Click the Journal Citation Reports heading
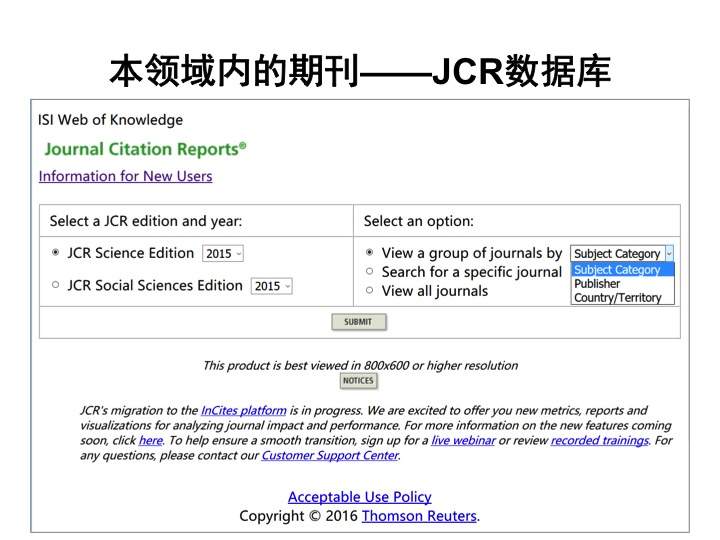 pyautogui.click(x=146, y=149)
